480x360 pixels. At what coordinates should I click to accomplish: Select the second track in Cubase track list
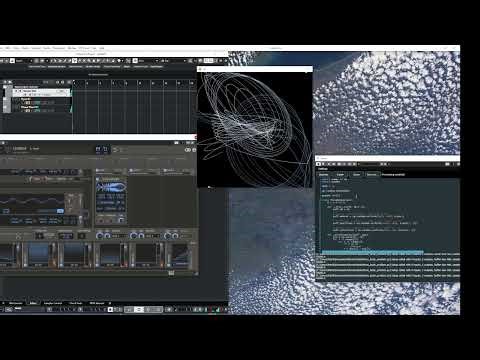(42, 101)
